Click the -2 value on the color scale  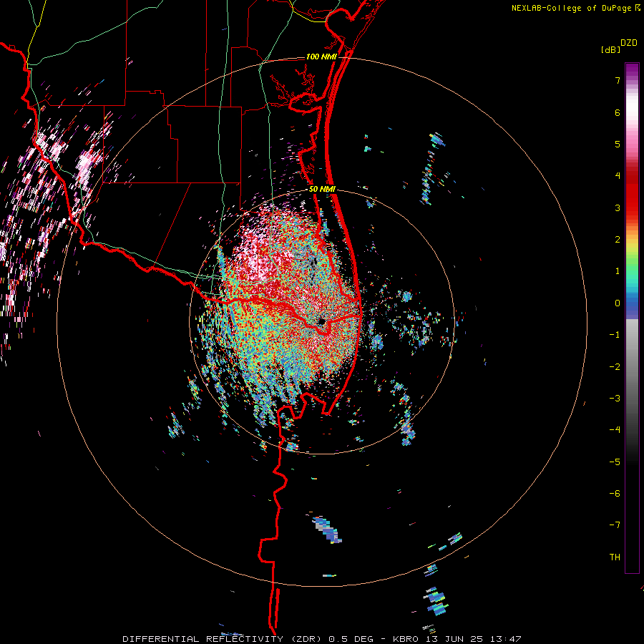(615, 367)
